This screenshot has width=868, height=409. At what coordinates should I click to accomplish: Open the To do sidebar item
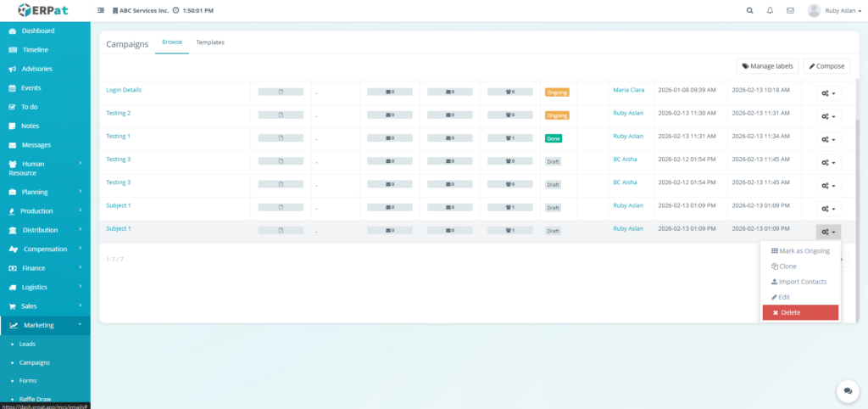click(x=31, y=107)
